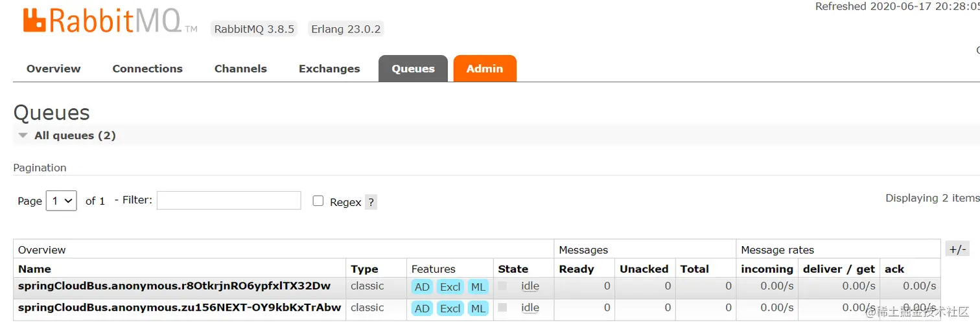Click the Erlang 23.0.2 version label

[x=345, y=29]
